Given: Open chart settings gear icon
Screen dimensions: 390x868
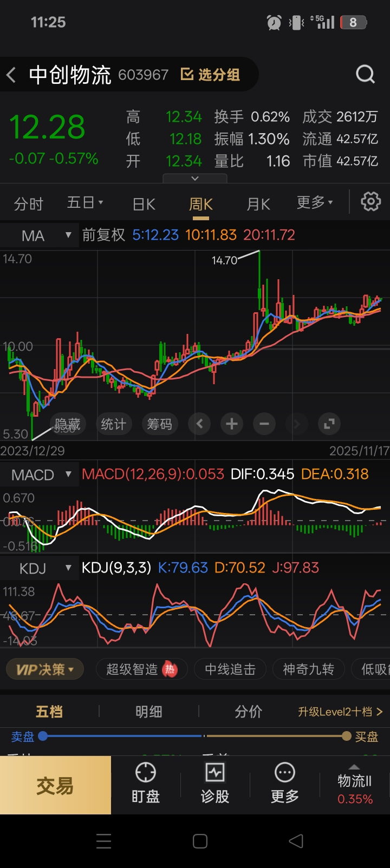Looking at the screenshot, I should coord(371,202).
